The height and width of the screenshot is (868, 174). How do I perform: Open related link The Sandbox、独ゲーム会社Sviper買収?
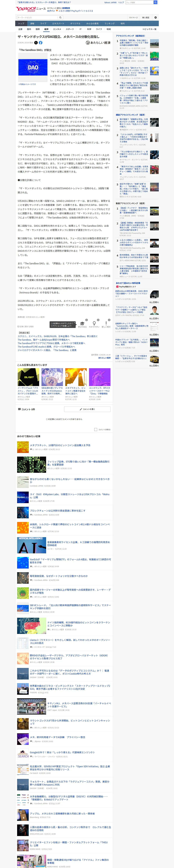click(44, 340)
